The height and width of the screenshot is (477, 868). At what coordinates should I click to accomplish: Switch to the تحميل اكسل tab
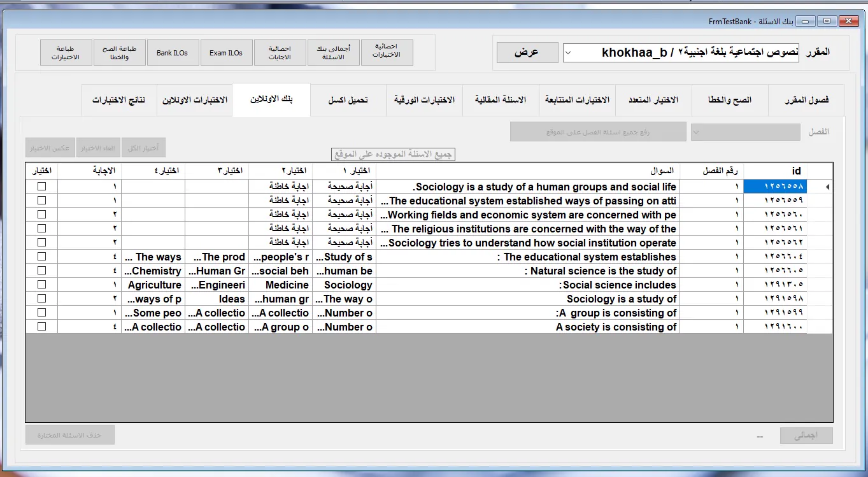[348, 101]
